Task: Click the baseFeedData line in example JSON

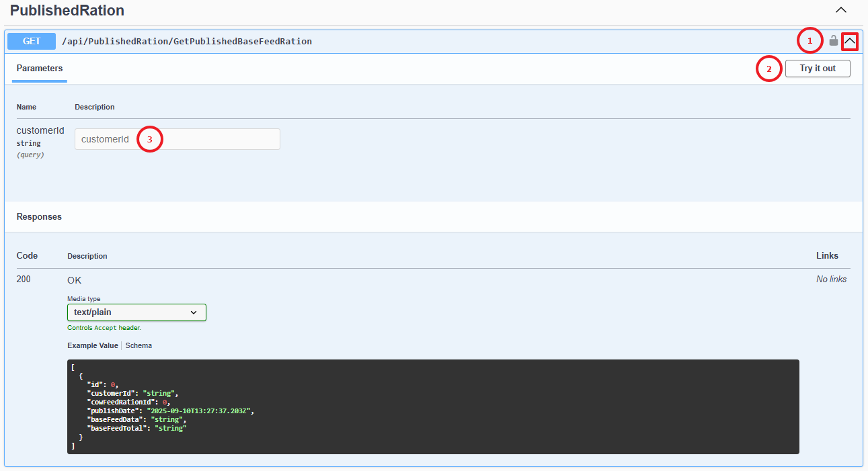Action: pyautogui.click(x=136, y=419)
